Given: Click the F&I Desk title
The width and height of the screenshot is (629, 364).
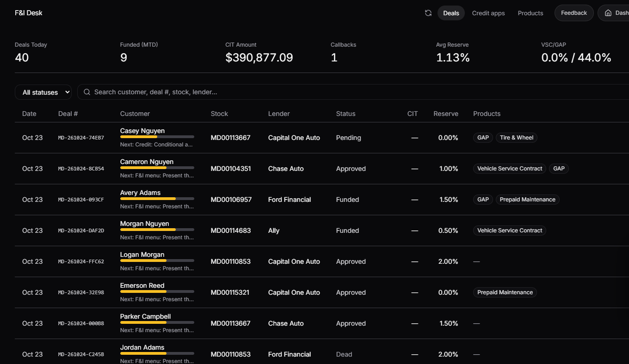Looking at the screenshot, I should (x=29, y=13).
